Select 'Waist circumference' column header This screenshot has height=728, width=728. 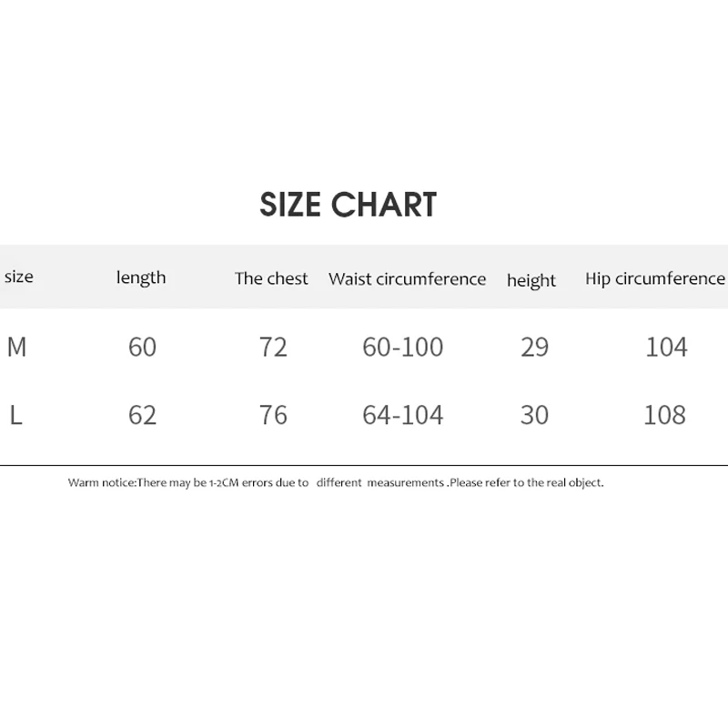click(407, 279)
